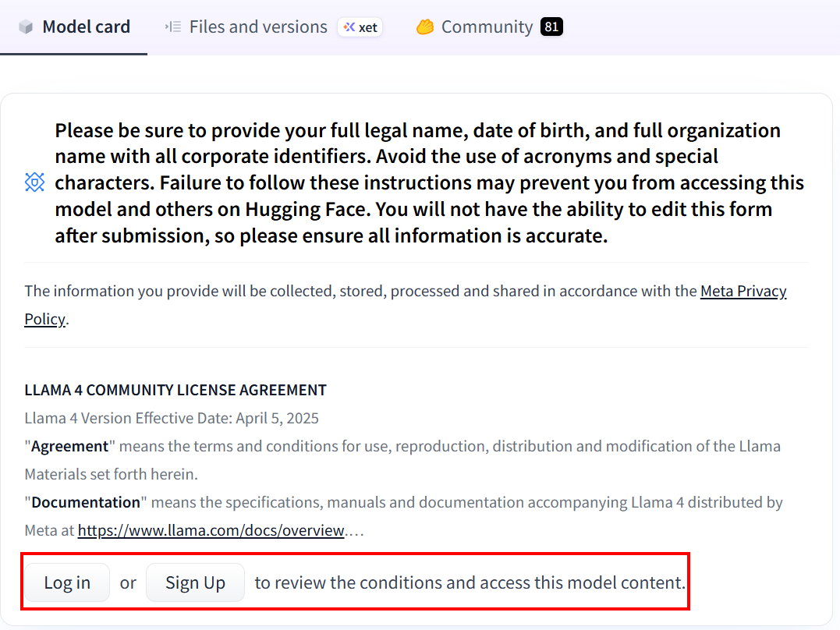The image size is (840, 630).
Task: Expand the truncated license ellipsis
Action: coord(355,532)
